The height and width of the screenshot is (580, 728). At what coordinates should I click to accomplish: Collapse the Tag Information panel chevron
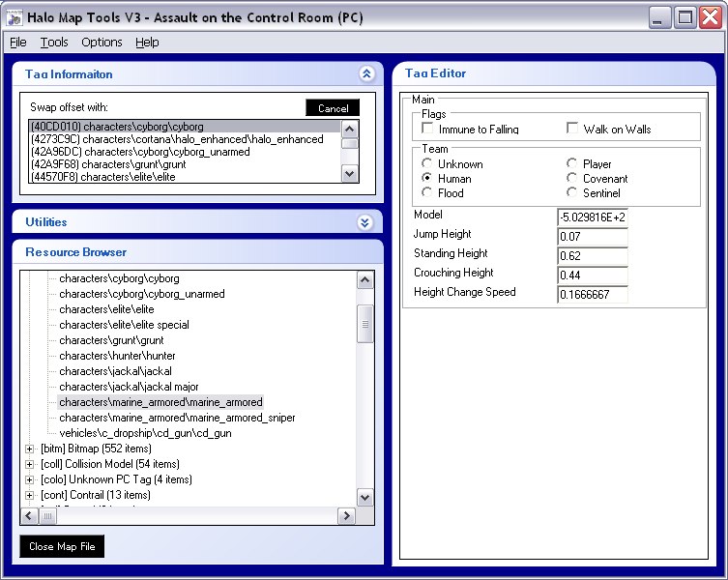(366, 73)
